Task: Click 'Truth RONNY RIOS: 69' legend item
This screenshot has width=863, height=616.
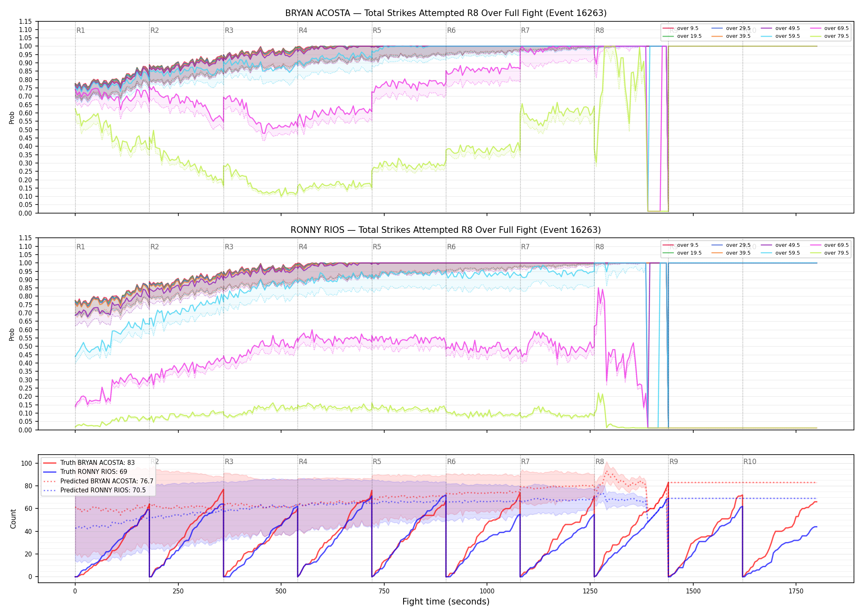Action: click(x=85, y=472)
